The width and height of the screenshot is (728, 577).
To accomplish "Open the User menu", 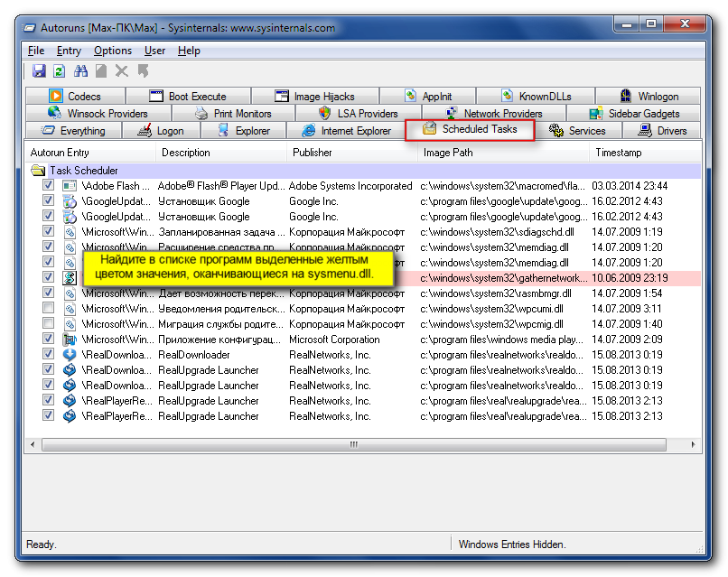I will click(154, 51).
